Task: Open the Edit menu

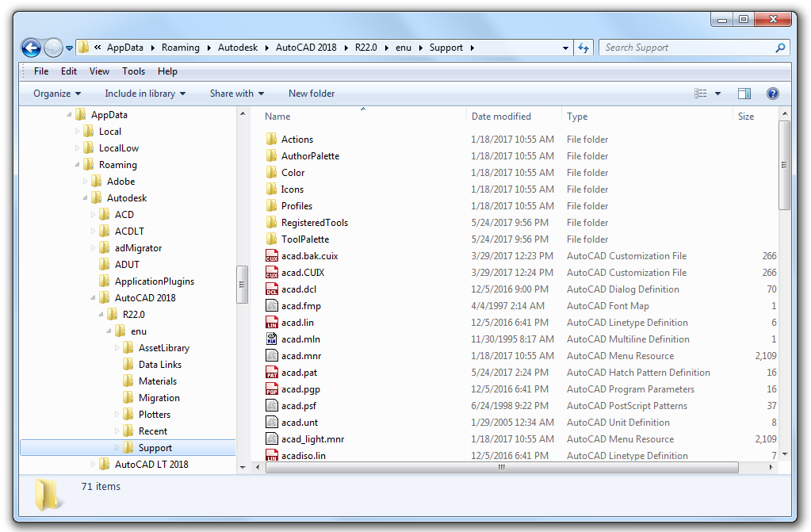Action: [x=69, y=71]
